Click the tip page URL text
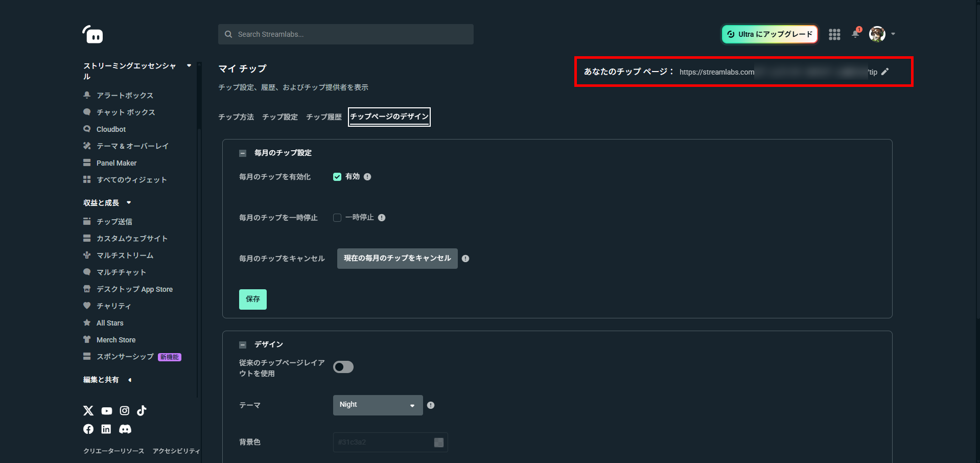This screenshot has width=980, height=463. point(778,72)
